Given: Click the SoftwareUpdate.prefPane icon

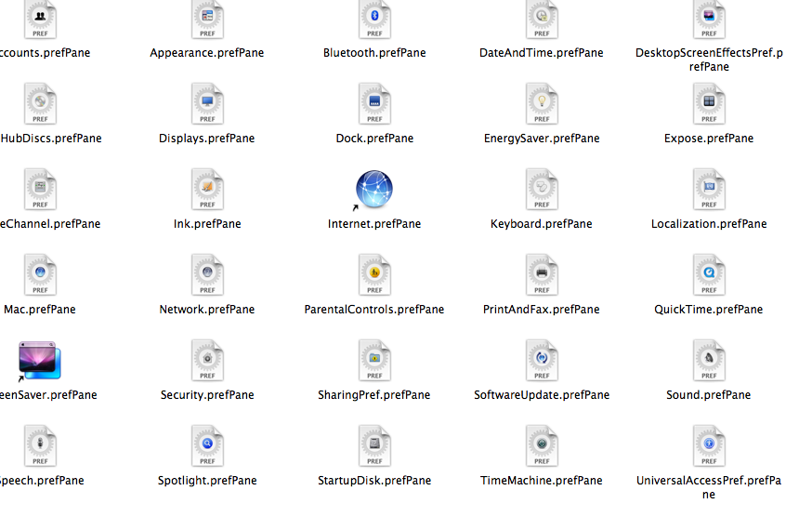Looking at the screenshot, I should 542,360.
